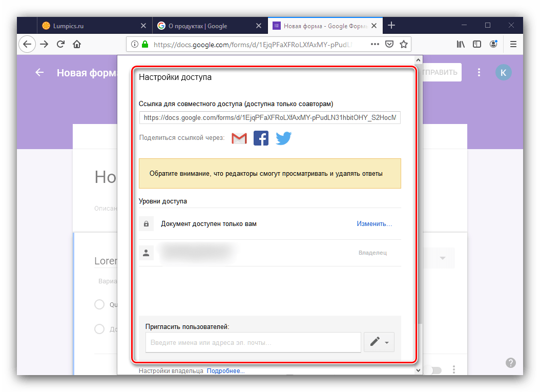Click the invite users email input field

(253, 342)
